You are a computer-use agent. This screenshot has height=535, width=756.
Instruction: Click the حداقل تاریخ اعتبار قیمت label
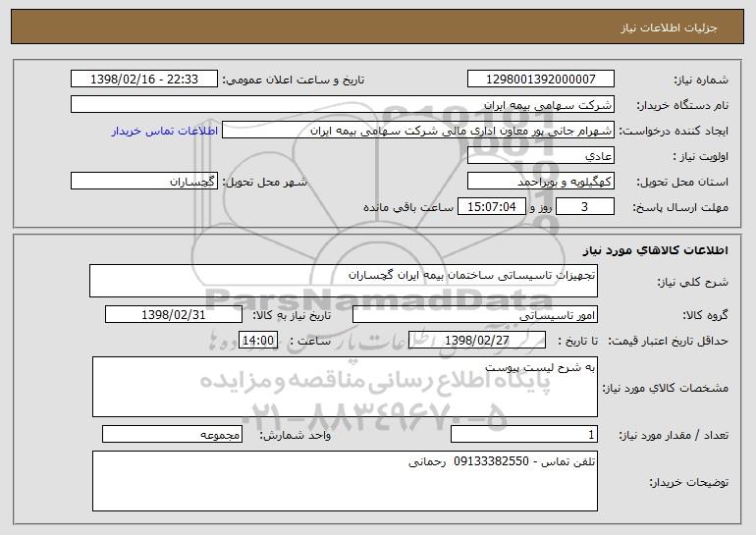[x=668, y=342]
